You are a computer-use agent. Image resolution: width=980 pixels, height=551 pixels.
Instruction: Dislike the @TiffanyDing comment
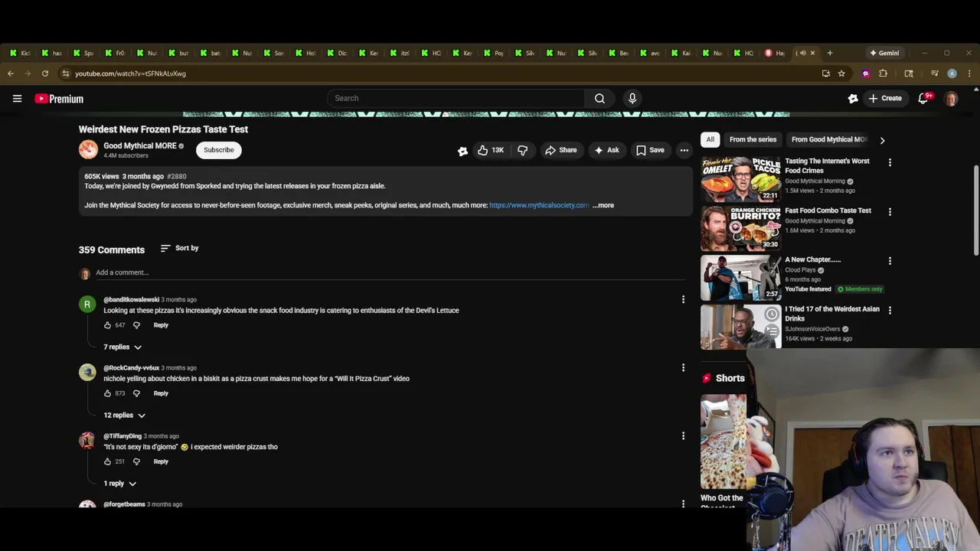coord(136,461)
